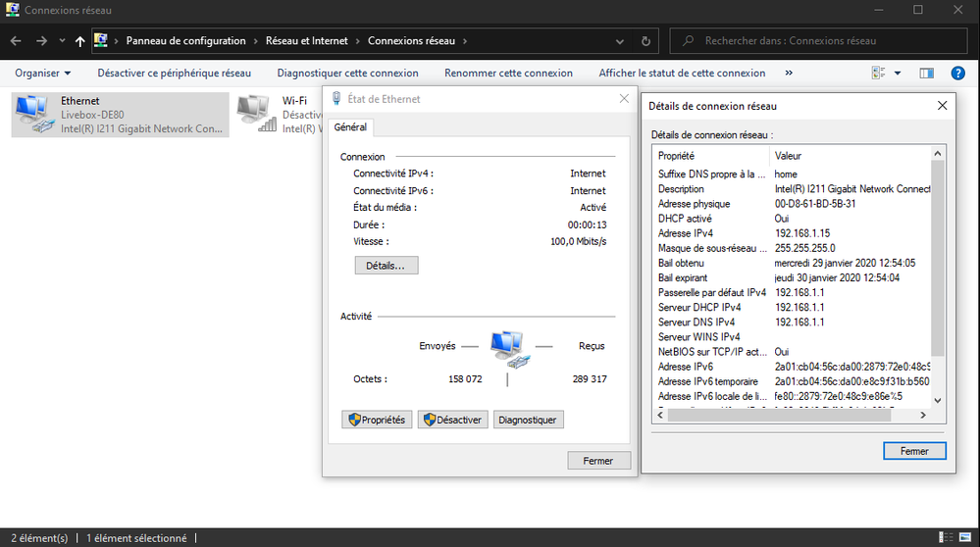Open the Général tab
The height and width of the screenshot is (547, 980).
coord(350,126)
